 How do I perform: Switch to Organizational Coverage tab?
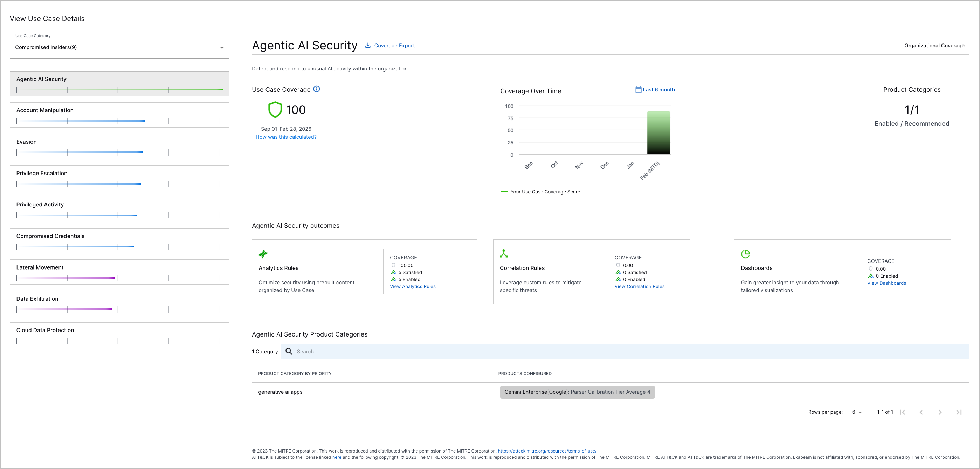tap(934, 45)
